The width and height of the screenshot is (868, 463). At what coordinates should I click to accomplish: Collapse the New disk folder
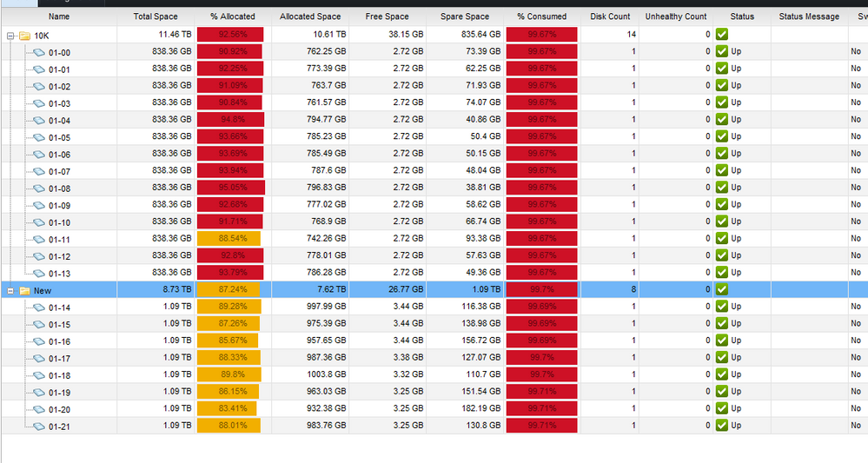point(10,290)
